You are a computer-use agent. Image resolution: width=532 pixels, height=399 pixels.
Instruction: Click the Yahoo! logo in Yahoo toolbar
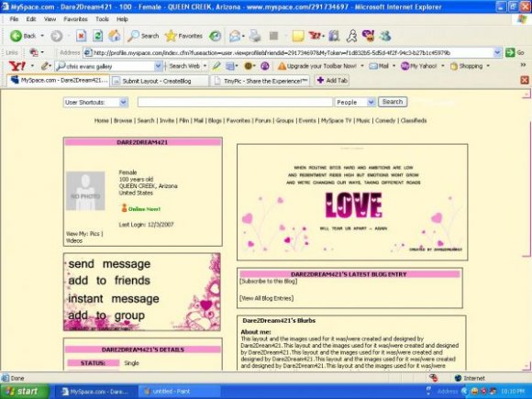point(17,66)
